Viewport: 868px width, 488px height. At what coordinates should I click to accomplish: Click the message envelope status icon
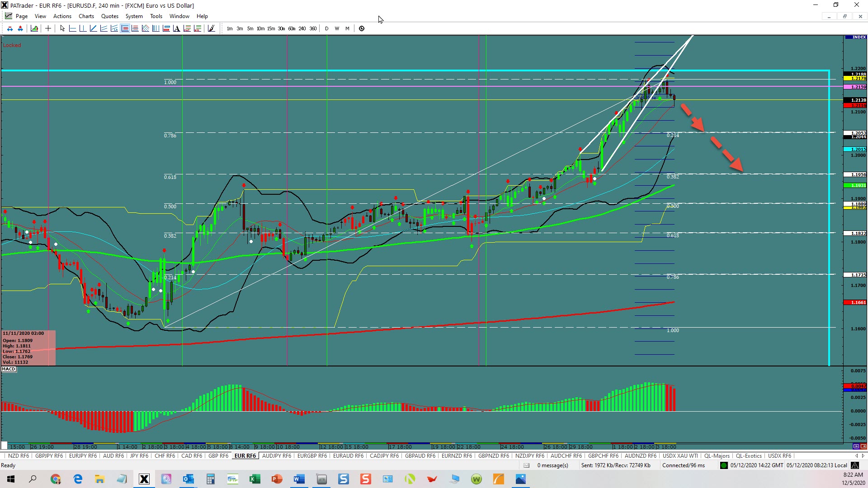coord(526,465)
